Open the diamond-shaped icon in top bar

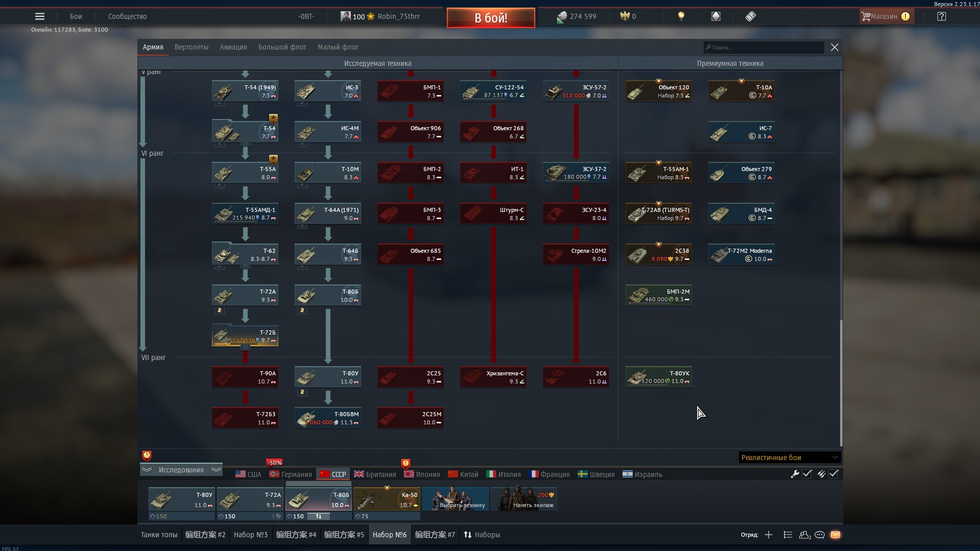(716, 16)
